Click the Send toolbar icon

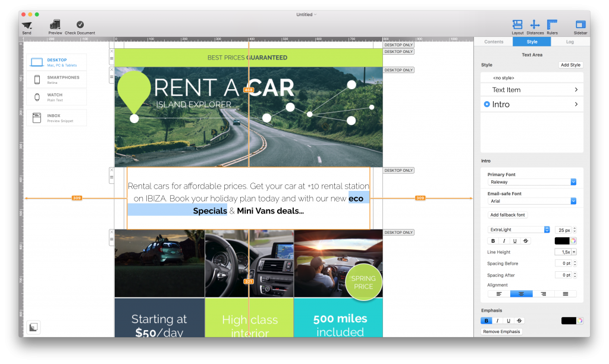click(x=27, y=26)
